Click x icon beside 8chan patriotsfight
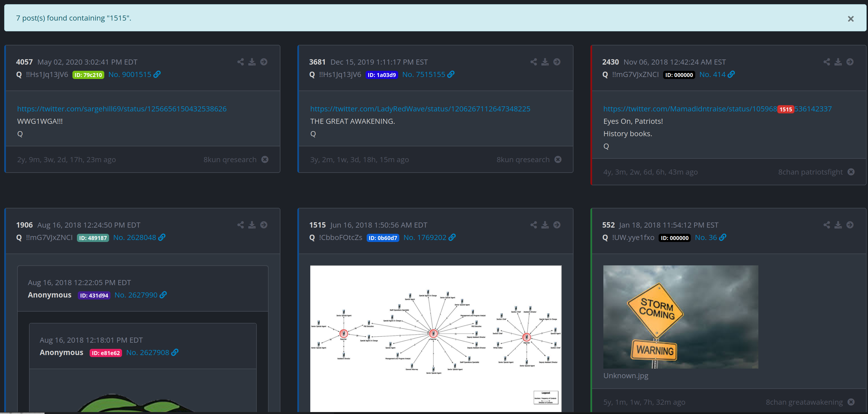 [851, 172]
